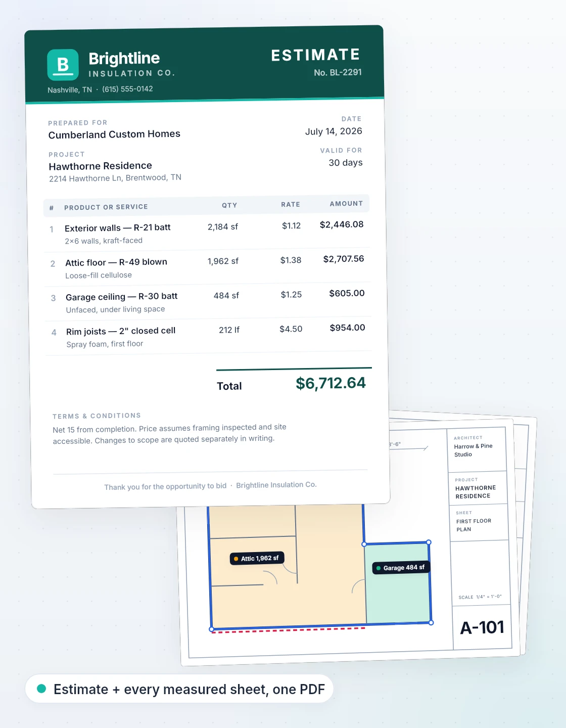Click the Net 15 terms paragraph
Viewport: 566px width, 728px height.
[x=169, y=434]
